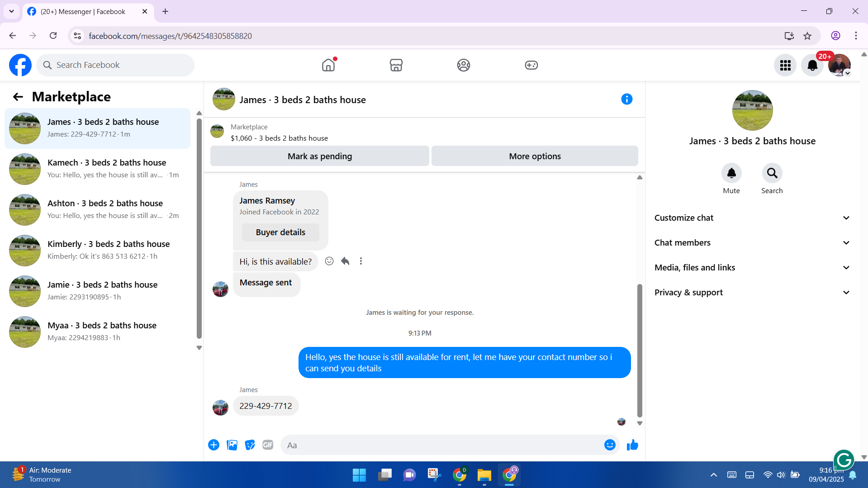Image resolution: width=868 pixels, height=488 pixels.
Task: Open James 3 beds 2 baths conversation
Action: tap(97, 128)
